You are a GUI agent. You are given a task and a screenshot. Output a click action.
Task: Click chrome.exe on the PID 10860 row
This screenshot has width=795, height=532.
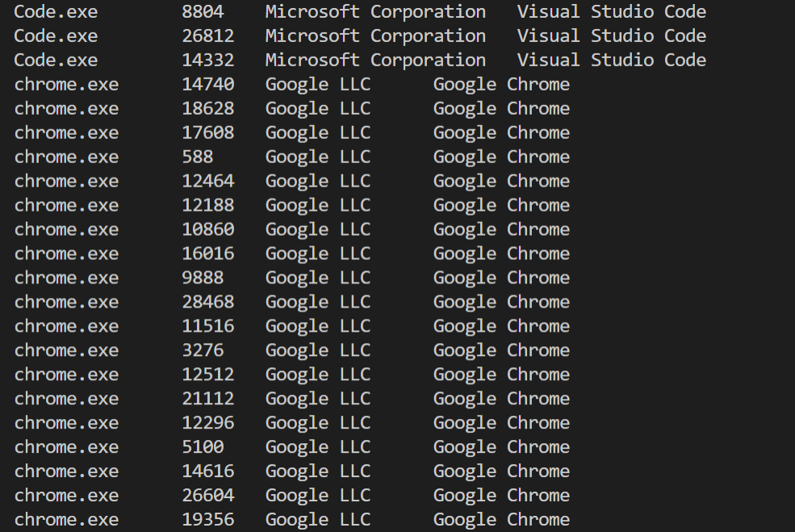point(66,230)
